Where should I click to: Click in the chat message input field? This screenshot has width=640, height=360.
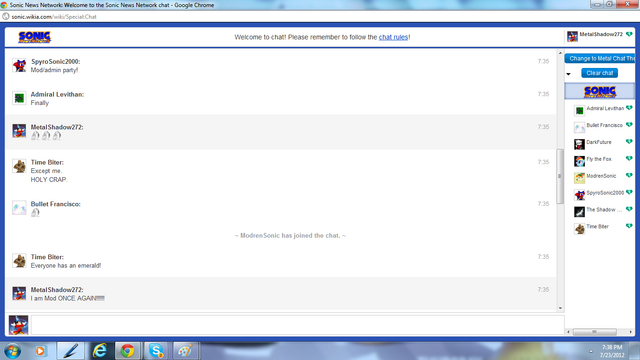tap(298, 325)
